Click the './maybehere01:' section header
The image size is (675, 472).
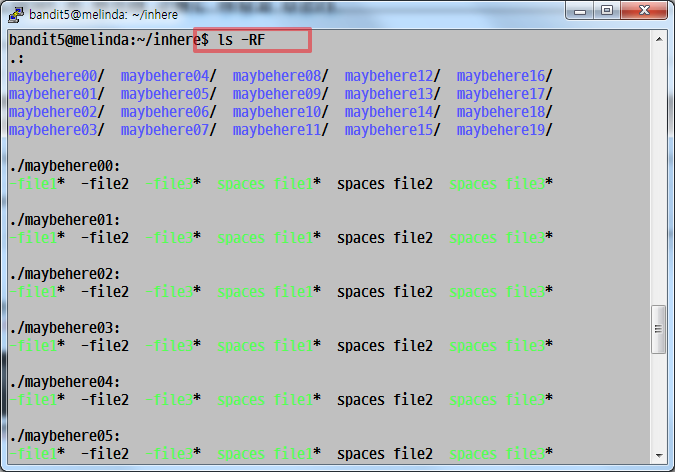pos(65,220)
